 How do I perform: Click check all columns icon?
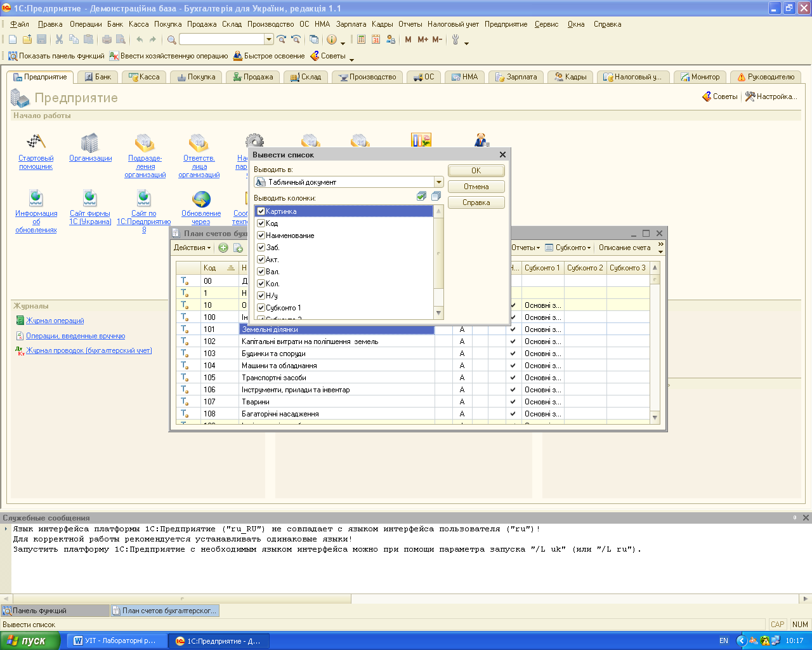tap(422, 197)
